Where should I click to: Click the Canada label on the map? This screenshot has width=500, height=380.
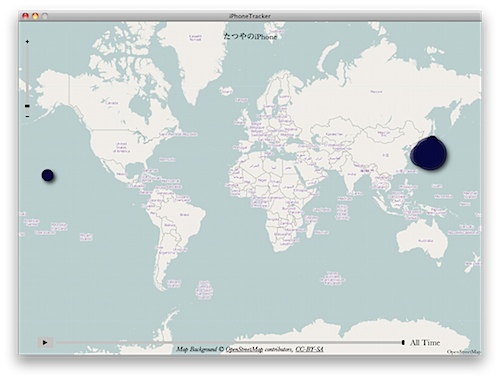coord(112,103)
